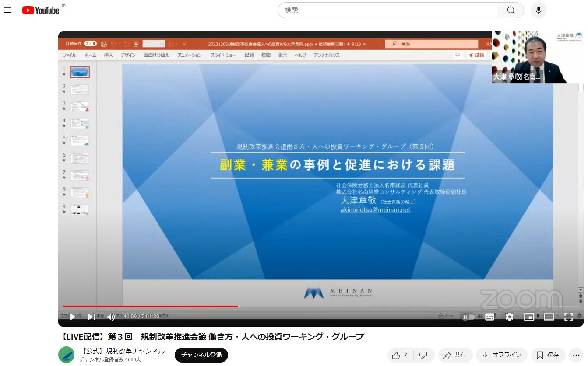588x366 pixels.
Task: Open the YouTube guide hamburger menu
Action: coord(7,10)
